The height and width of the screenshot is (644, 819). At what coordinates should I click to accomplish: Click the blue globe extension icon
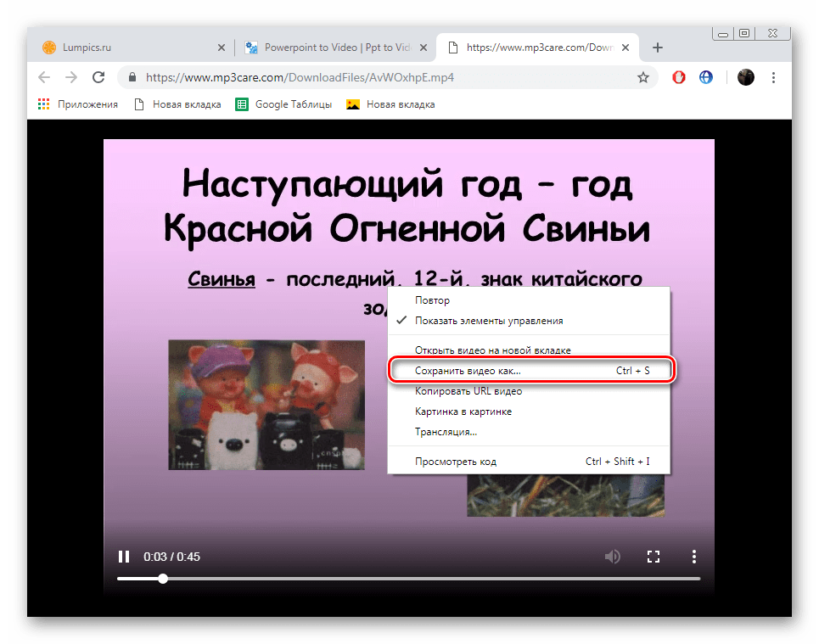click(706, 77)
